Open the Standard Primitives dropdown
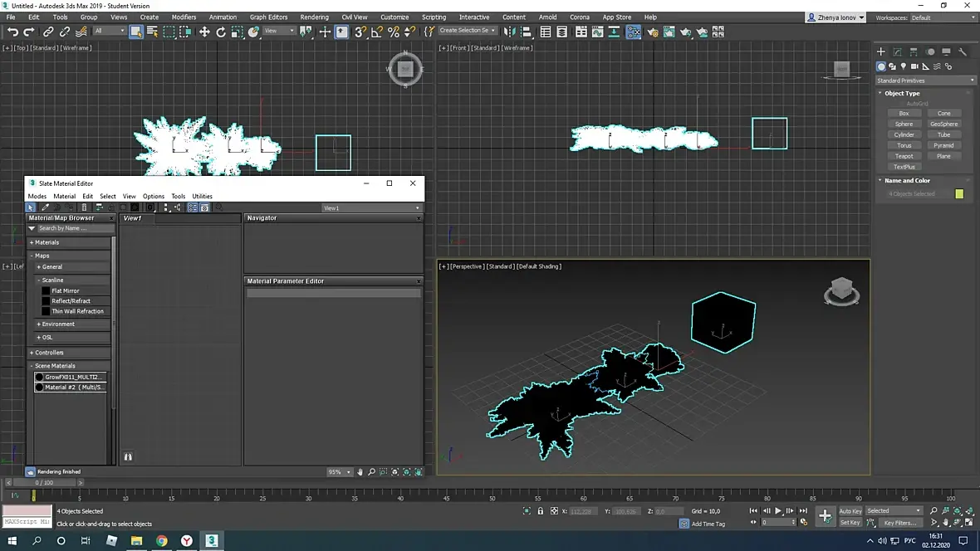Screen dimensions: 980x551 [925, 80]
